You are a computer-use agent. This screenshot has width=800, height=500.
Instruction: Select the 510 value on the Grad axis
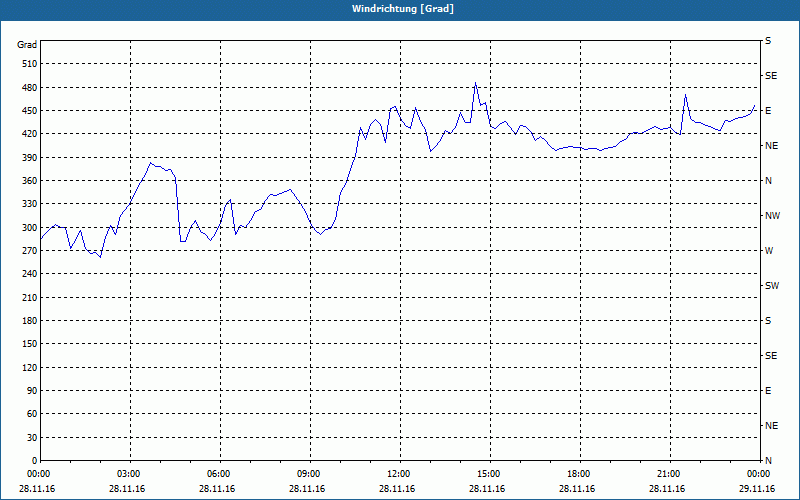point(30,64)
